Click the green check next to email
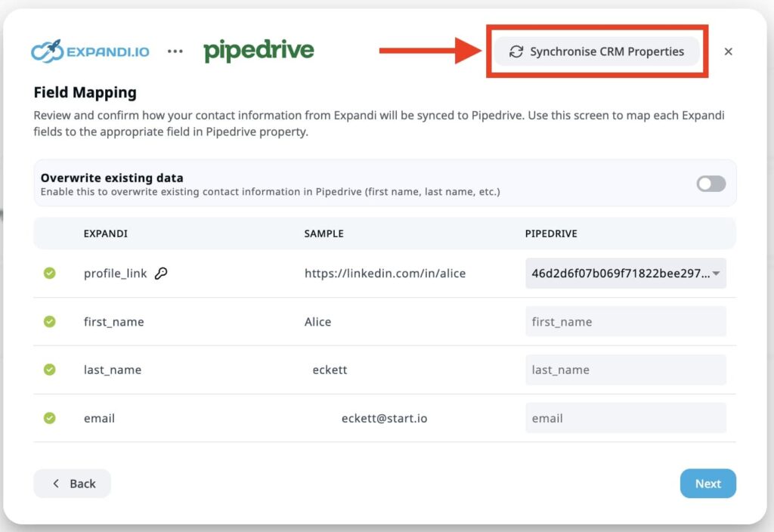774x532 pixels. 49,418
